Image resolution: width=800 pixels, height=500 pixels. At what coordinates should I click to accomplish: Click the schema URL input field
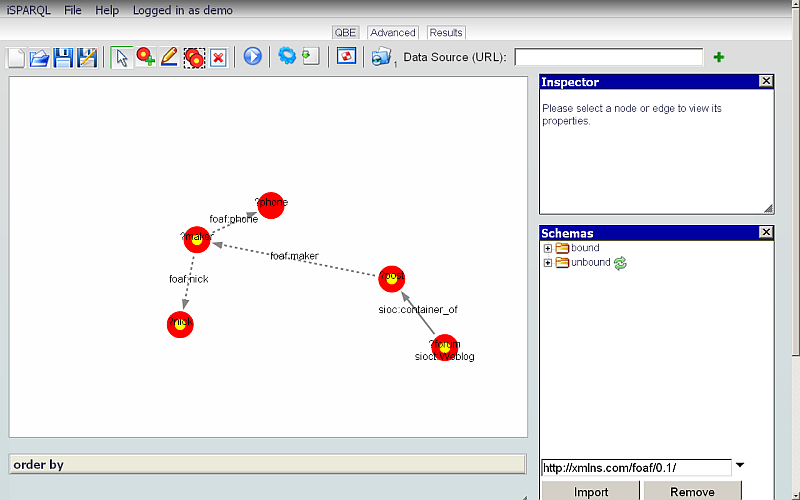636,468
